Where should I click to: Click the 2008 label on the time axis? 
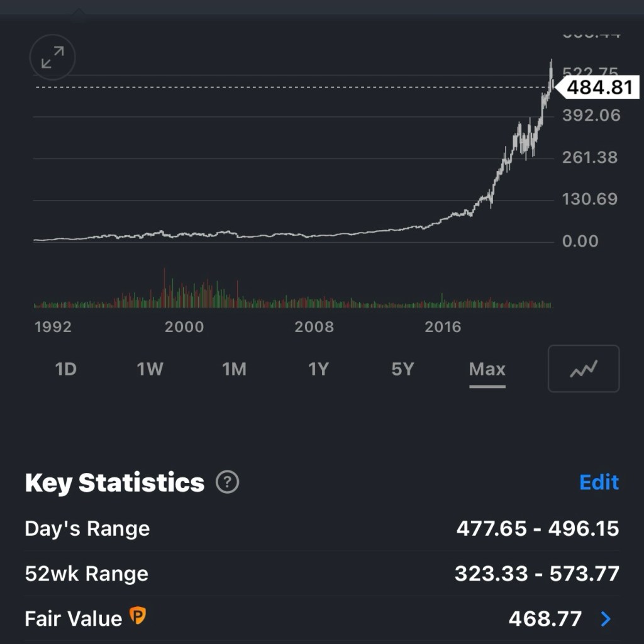(314, 327)
